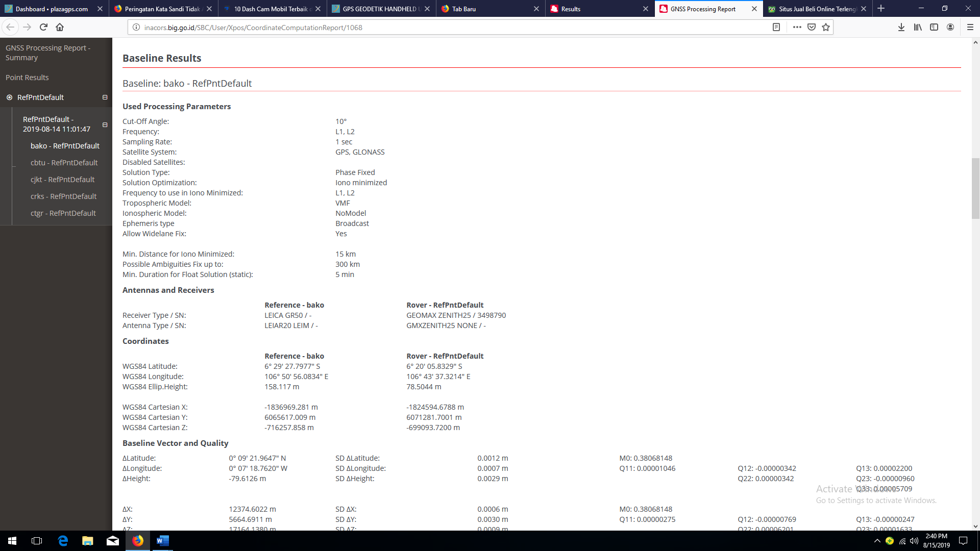Collapse the RefPntDefault 2019-08-14 11:01:47 node

coord(105,124)
